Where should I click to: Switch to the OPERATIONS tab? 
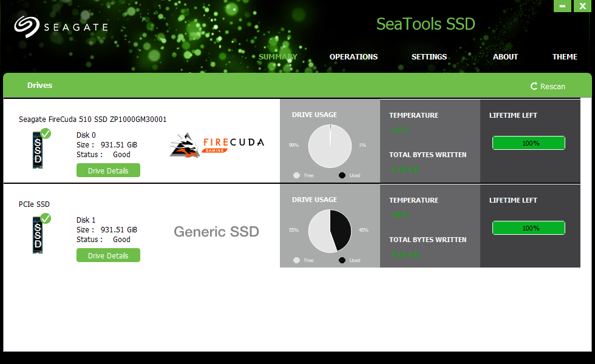(353, 57)
